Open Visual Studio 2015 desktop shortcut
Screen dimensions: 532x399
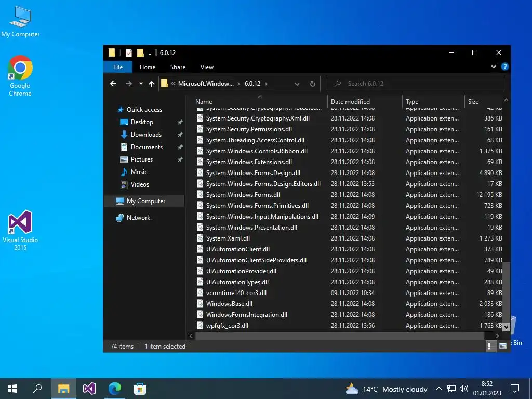(x=20, y=230)
